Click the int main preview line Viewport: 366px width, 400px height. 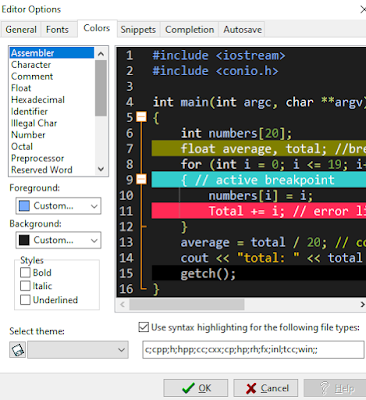259,102
